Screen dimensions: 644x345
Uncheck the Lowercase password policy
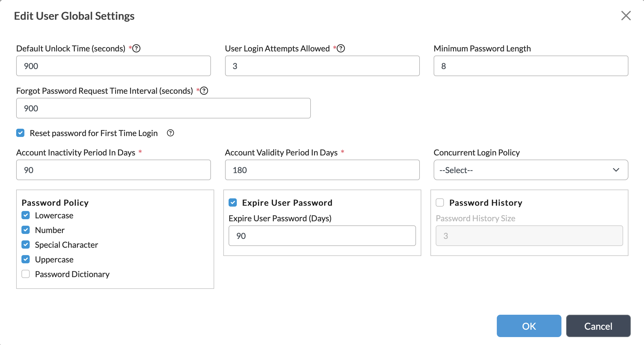tap(26, 215)
